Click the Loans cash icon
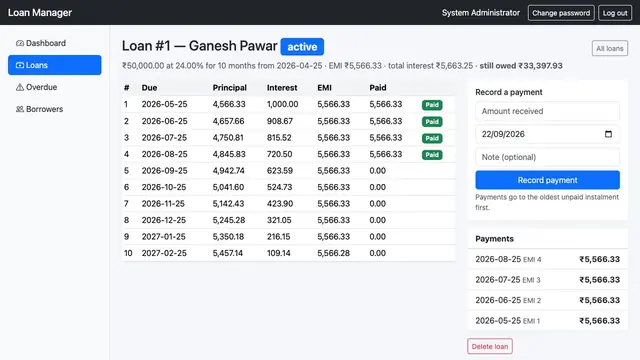This screenshot has width=640, height=360. coord(20,65)
